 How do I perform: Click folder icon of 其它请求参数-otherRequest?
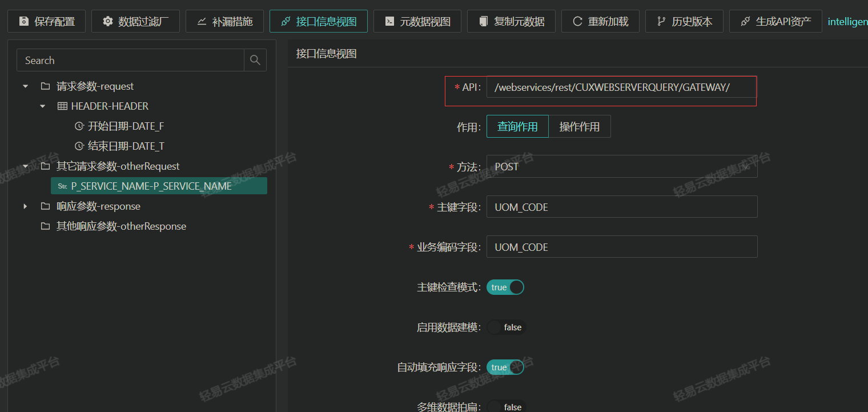point(45,166)
